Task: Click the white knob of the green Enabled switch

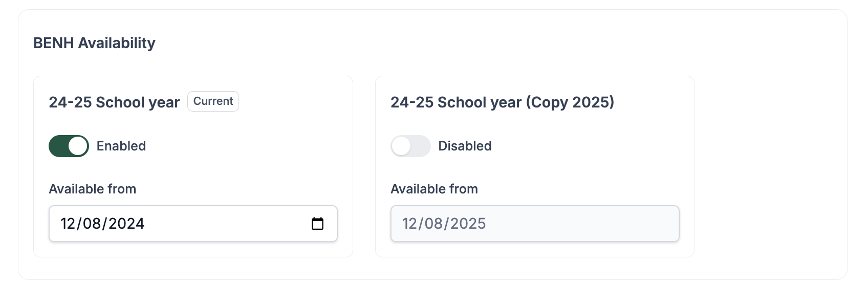Action: 78,146
